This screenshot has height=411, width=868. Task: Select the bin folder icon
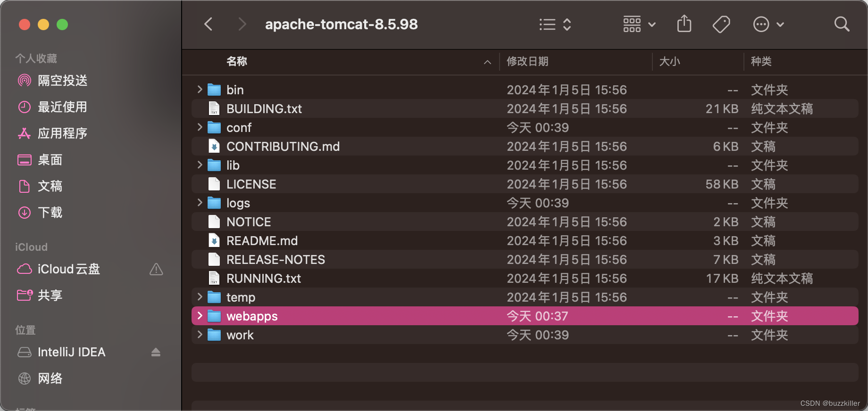(214, 90)
